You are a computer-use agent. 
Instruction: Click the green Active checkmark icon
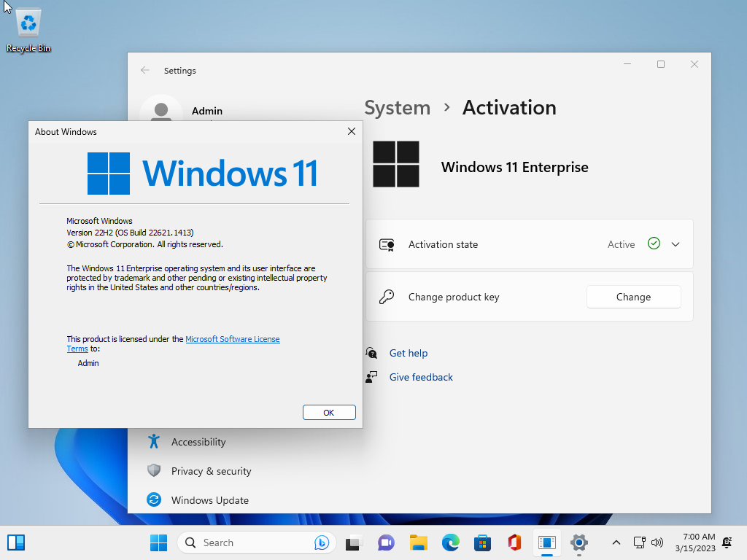coord(654,244)
